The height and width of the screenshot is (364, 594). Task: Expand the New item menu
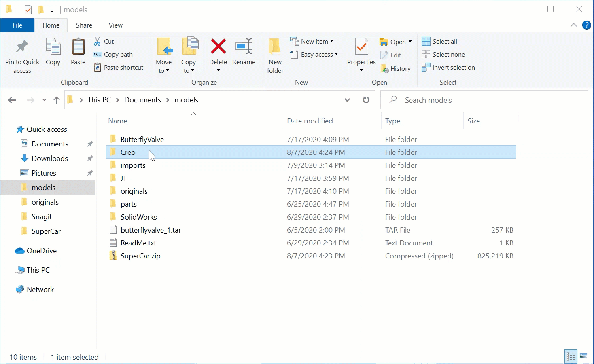pyautogui.click(x=312, y=41)
